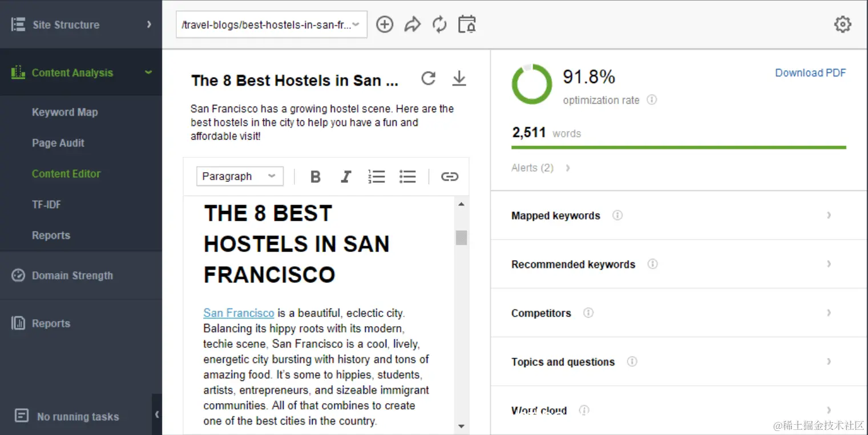This screenshot has height=435, width=868.
Task: Open the settings gear icon
Action: (x=842, y=25)
